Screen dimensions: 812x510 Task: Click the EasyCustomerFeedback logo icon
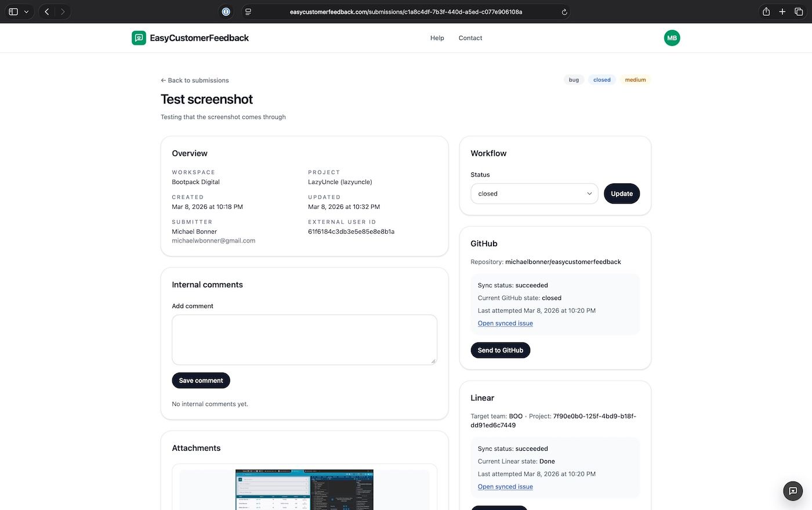coord(138,38)
